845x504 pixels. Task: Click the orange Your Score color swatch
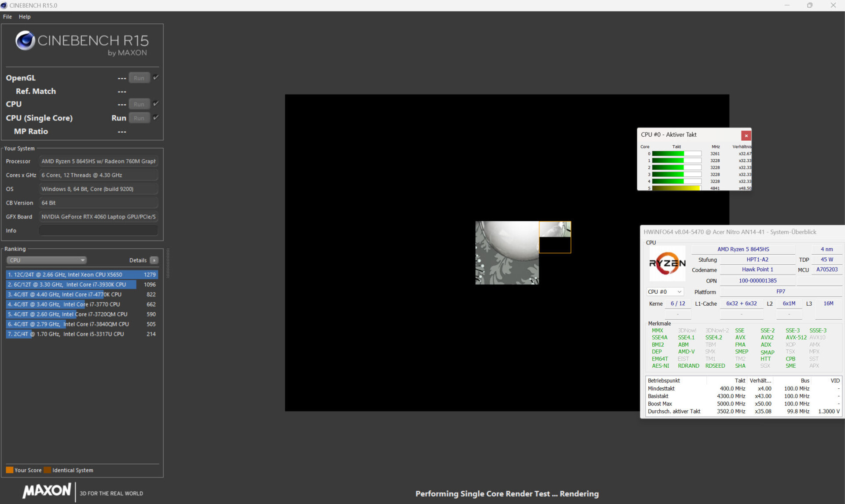tap(10, 470)
